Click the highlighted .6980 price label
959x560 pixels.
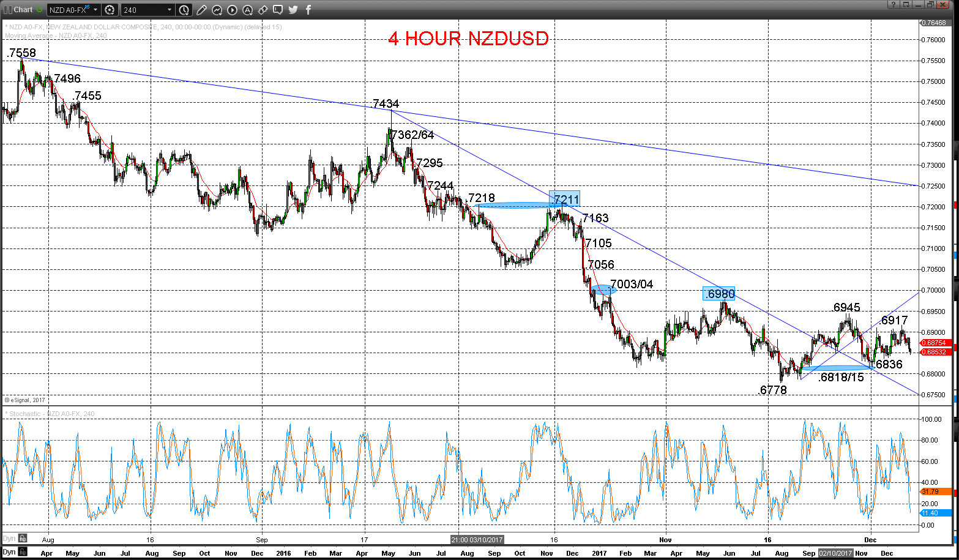click(x=718, y=294)
